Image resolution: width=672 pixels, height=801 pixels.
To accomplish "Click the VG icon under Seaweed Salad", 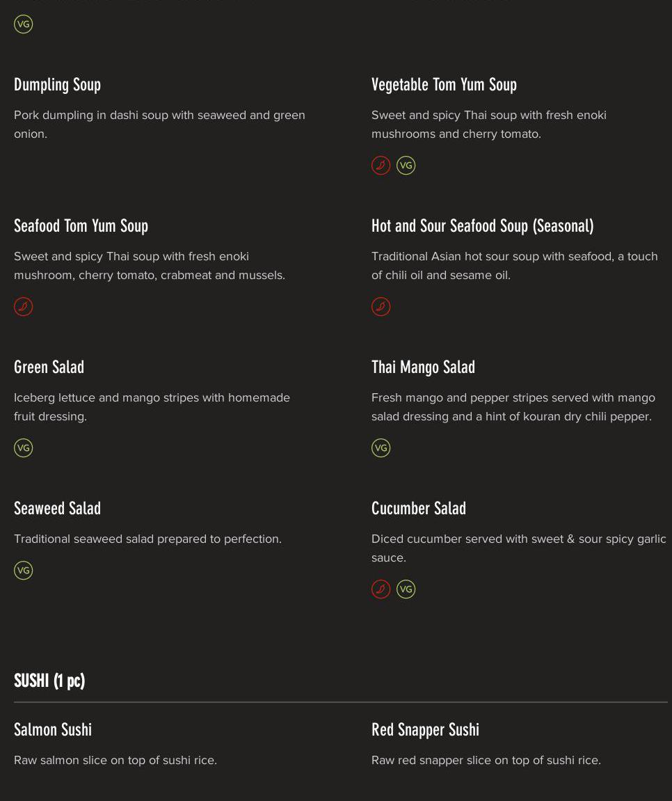I will [24, 571].
